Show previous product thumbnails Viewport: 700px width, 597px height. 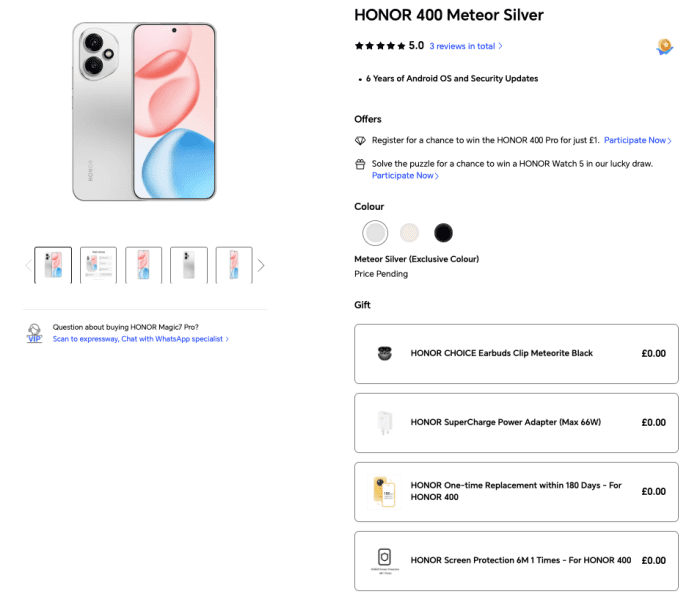click(x=27, y=266)
